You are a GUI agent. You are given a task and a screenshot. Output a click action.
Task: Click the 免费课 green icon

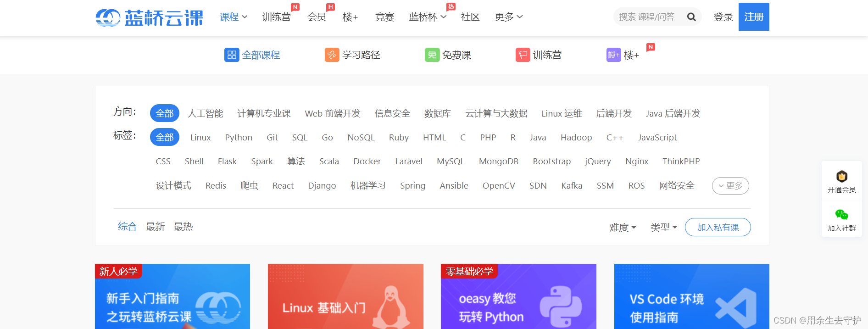[x=432, y=55]
